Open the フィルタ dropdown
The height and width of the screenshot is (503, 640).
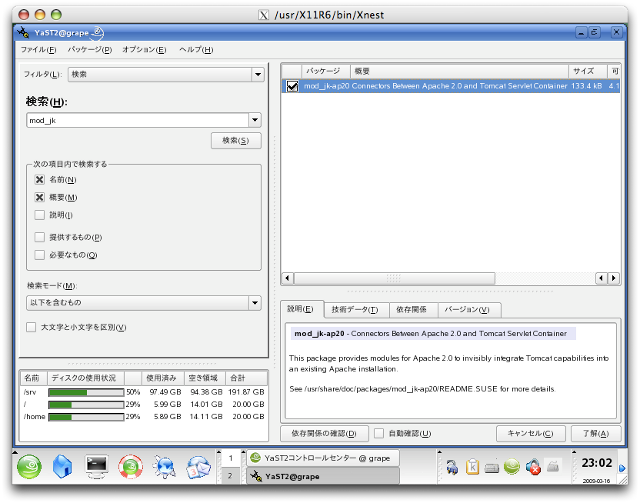[x=257, y=74]
